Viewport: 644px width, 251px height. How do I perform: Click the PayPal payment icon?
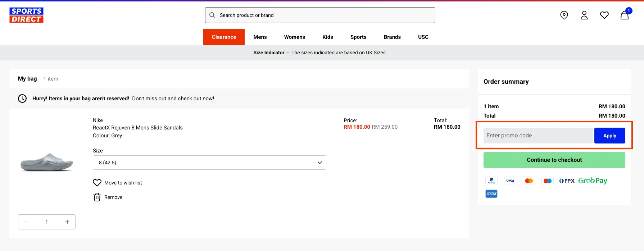[491, 181]
